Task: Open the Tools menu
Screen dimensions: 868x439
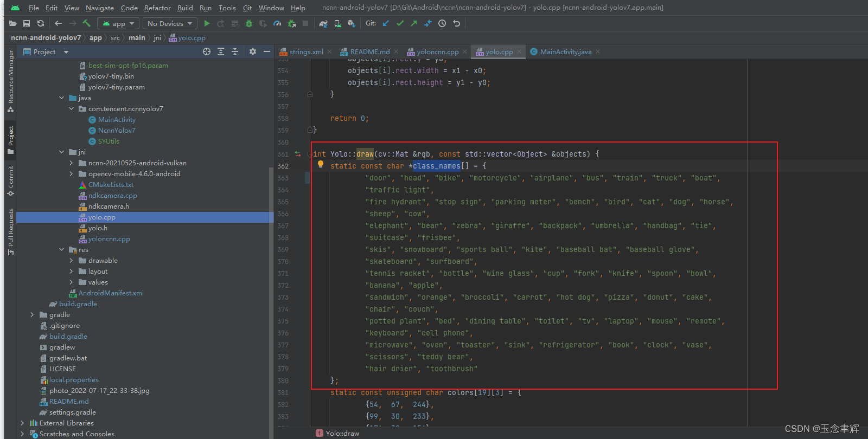Action: [227, 8]
